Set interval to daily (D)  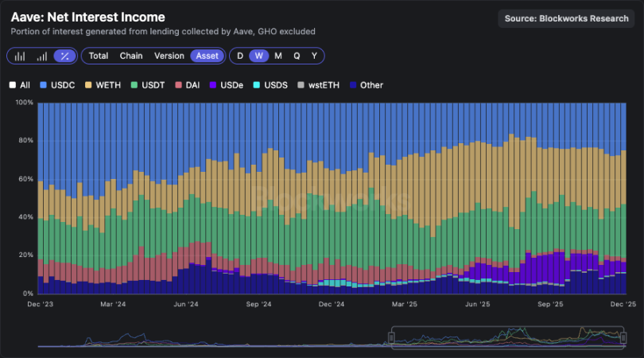pos(240,56)
